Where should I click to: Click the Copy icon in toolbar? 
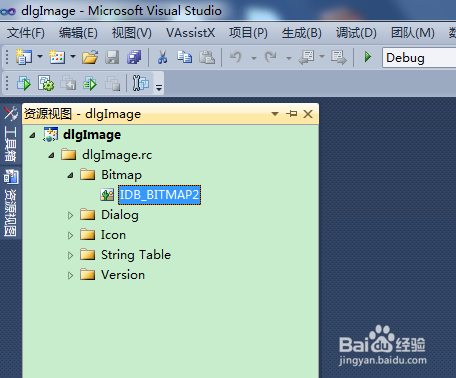(184, 57)
